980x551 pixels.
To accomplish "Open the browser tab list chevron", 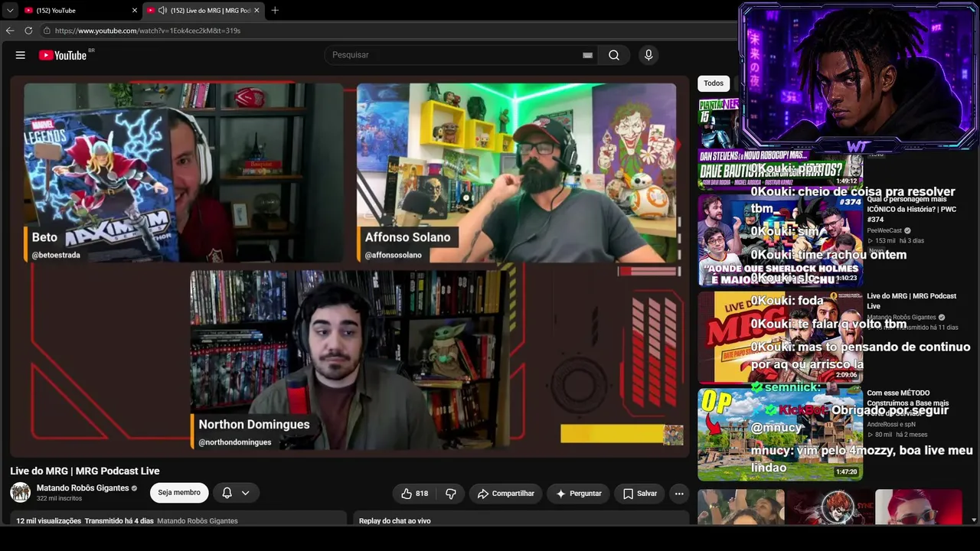I will 10,11.
